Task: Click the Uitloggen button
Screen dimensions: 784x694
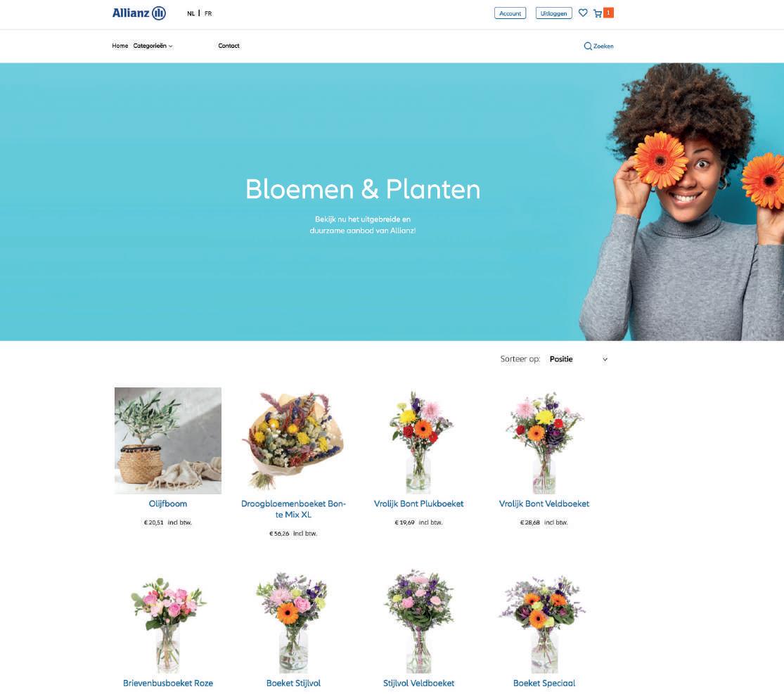Action: (x=553, y=13)
